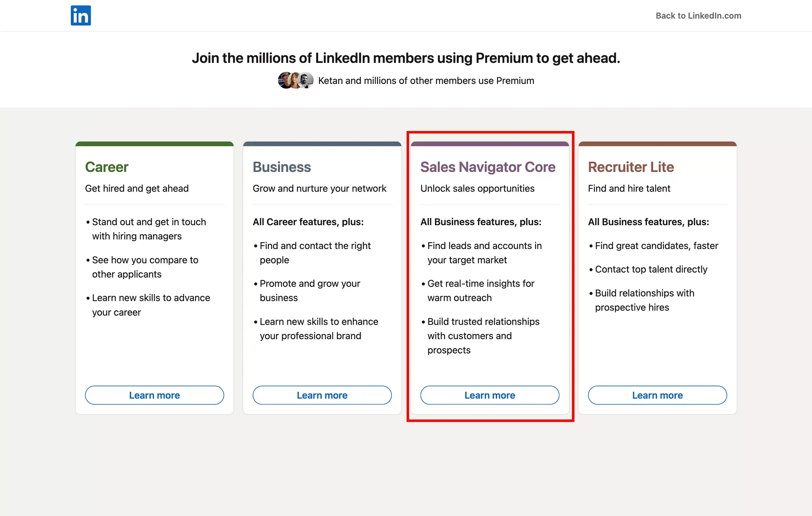
Task: Click Learn more for Sales Navigator Core
Action: (490, 395)
